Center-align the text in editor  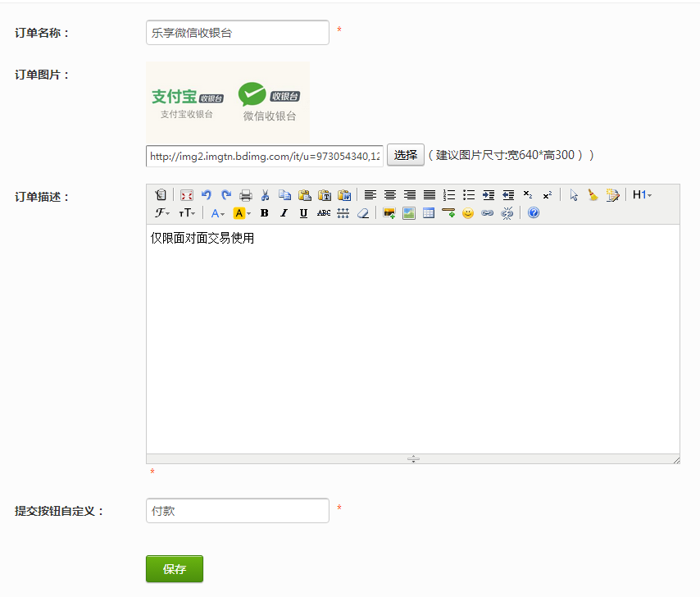coord(390,195)
